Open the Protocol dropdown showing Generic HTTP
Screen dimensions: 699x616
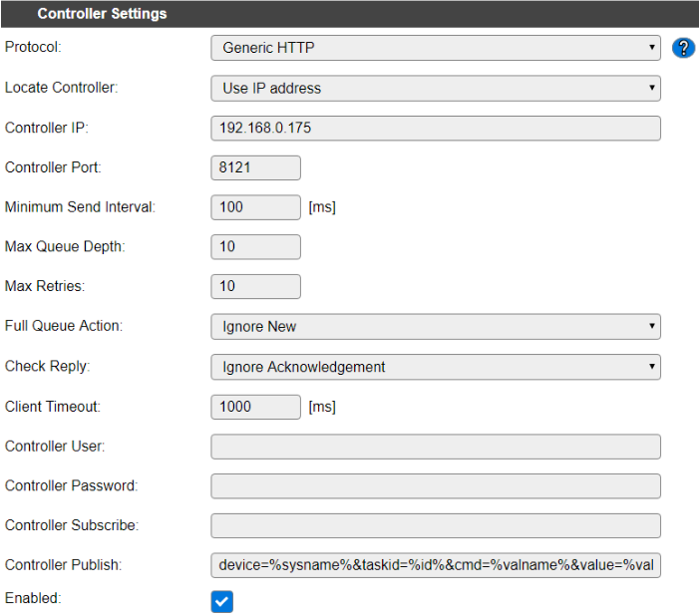(436, 48)
